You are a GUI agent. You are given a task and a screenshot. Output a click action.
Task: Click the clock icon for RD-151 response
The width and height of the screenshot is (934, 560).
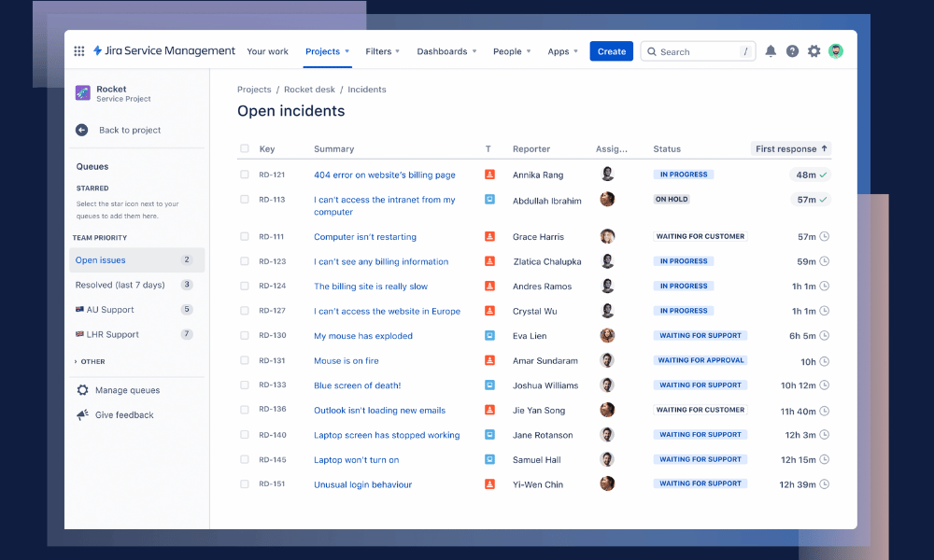point(825,484)
